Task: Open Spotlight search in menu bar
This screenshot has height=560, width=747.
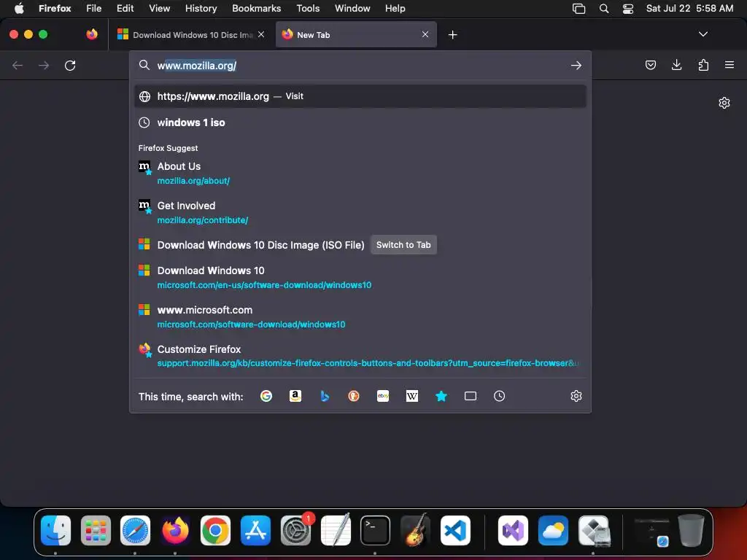Action: click(x=603, y=9)
